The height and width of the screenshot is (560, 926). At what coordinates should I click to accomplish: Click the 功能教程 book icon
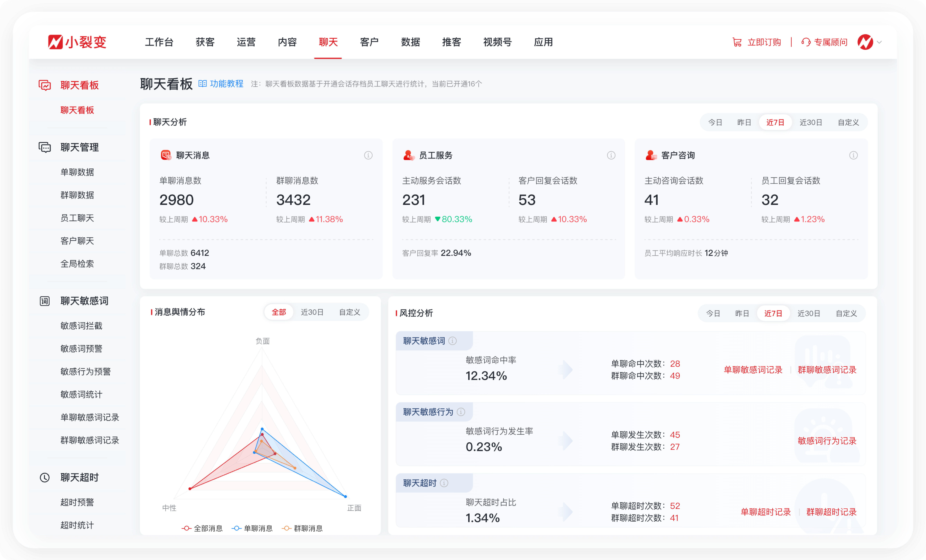(202, 83)
